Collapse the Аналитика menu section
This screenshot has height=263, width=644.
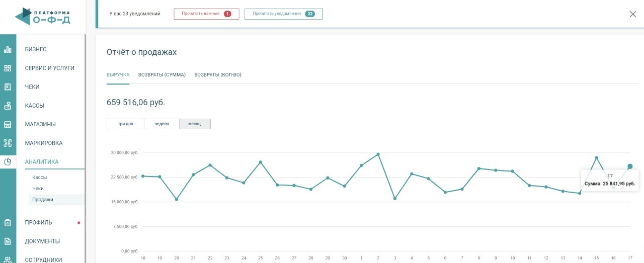[42, 162]
